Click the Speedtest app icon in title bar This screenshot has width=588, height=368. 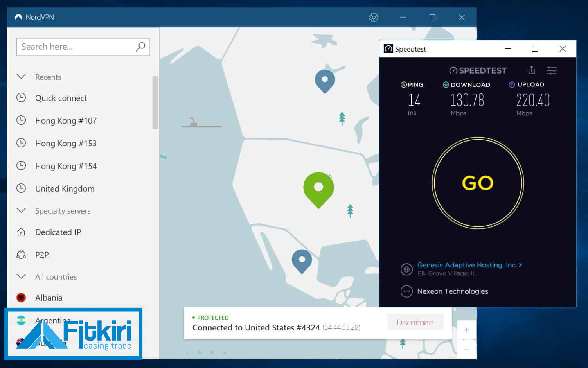[388, 49]
